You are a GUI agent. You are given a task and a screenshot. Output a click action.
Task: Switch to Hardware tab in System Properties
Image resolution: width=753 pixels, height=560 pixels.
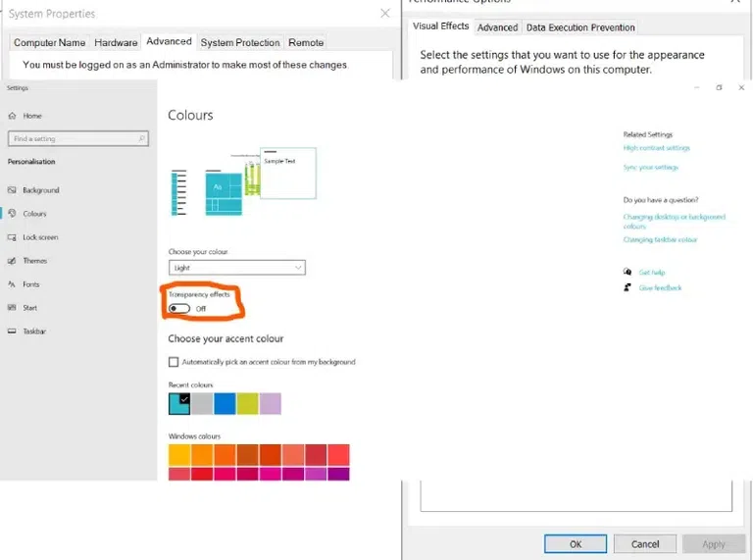click(x=116, y=43)
